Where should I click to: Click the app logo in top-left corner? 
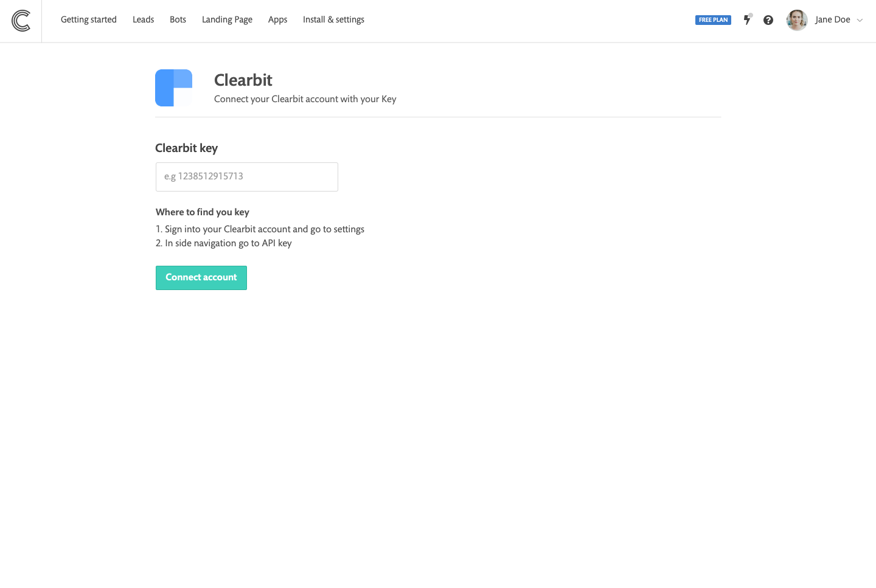(x=21, y=21)
